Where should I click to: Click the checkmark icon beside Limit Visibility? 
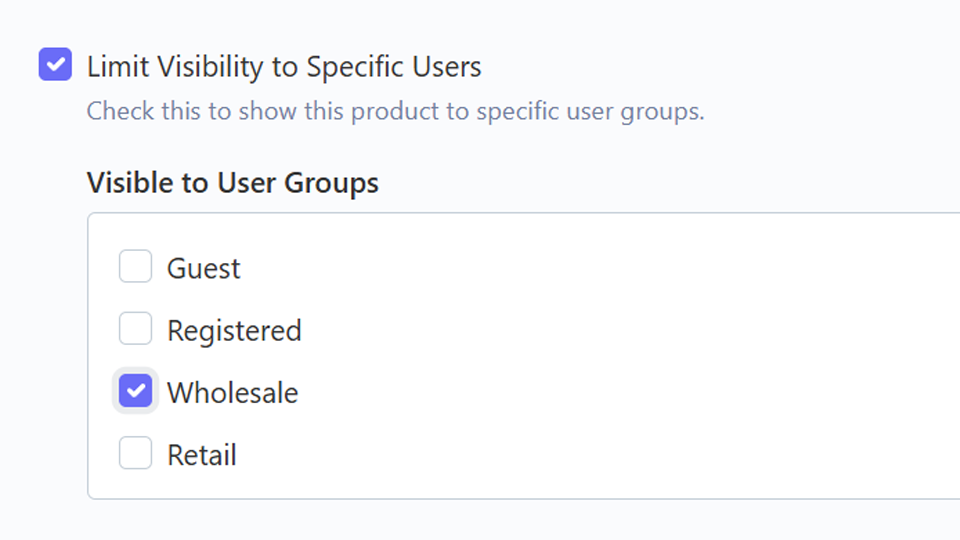55,67
